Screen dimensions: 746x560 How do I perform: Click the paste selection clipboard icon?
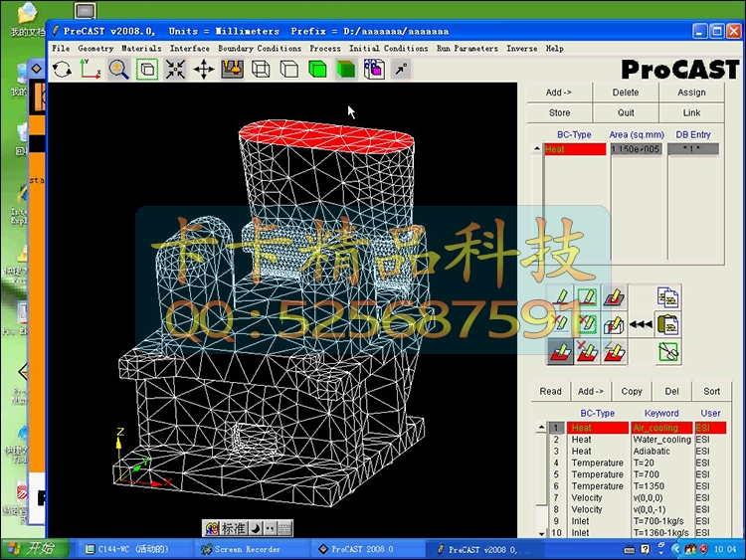pos(668,324)
